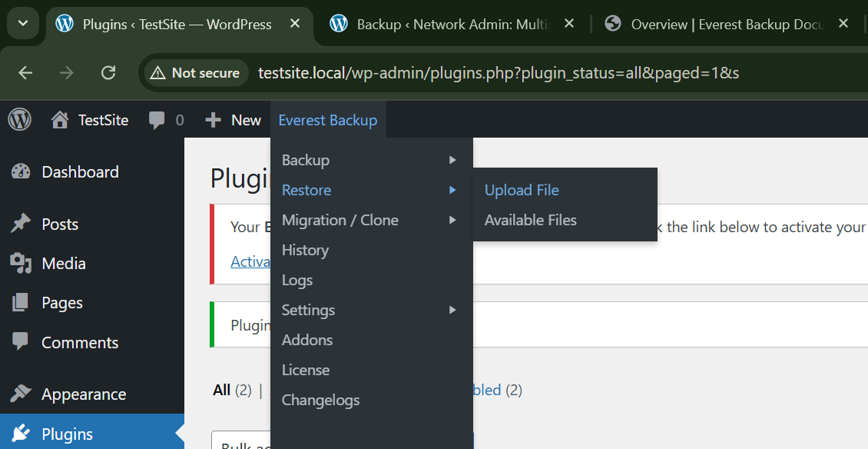Open the Everest Backup admin bar menu
This screenshot has width=868, height=449.
point(328,119)
